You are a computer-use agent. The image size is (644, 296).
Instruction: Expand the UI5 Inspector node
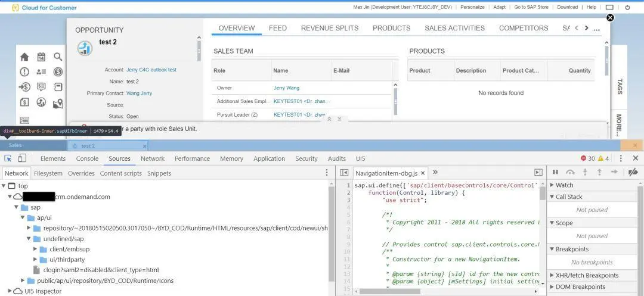(10, 291)
